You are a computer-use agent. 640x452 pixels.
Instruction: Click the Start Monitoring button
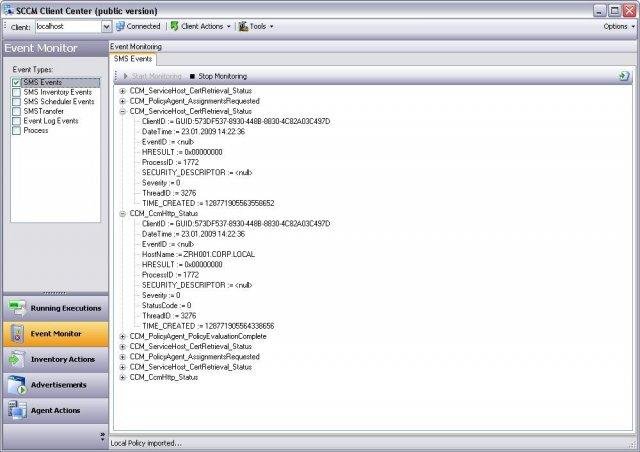[152, 76]
